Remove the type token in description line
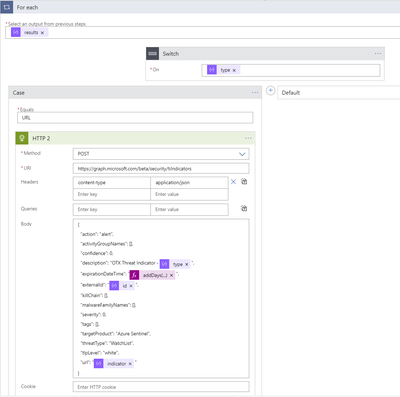 [x=187, y=264]
